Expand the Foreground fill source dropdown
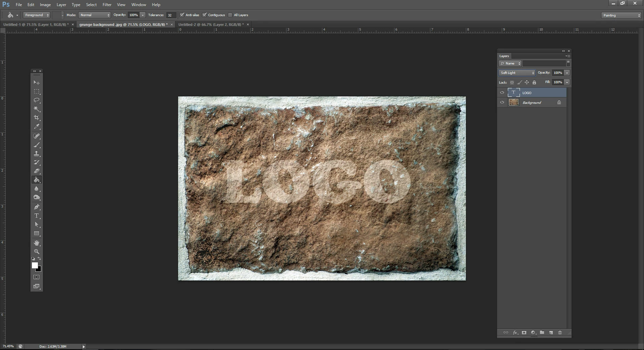644x350 pixels. (x=37, y=15)
